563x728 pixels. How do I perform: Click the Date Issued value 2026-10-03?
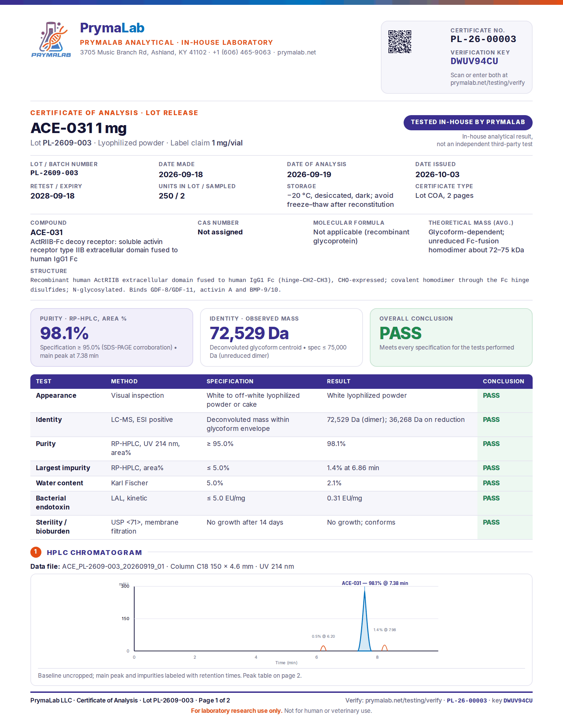(x=437, y=174)
